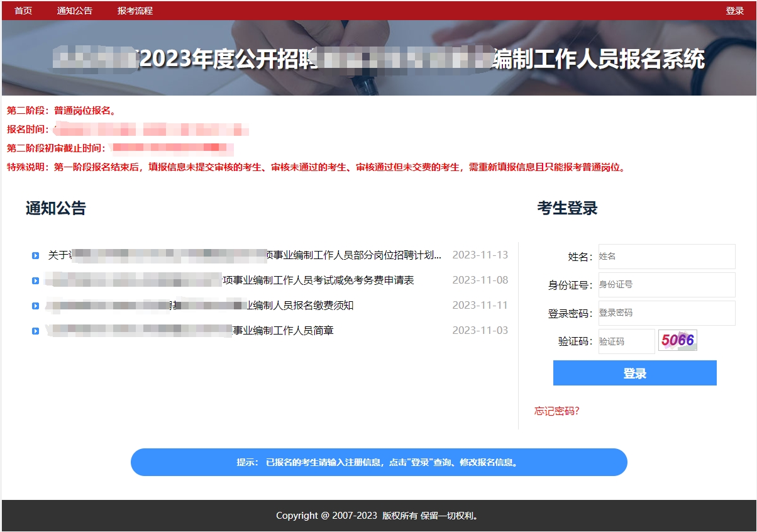The image size is (757, 532).
Task: Click the blue 提示 banner about registered candidates
Action: tap(379, 462)
